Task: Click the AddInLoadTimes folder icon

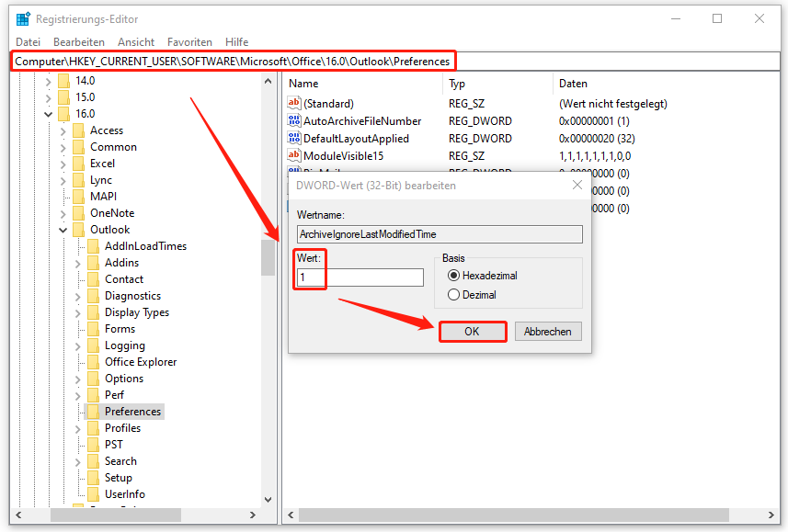Action: 93,246
